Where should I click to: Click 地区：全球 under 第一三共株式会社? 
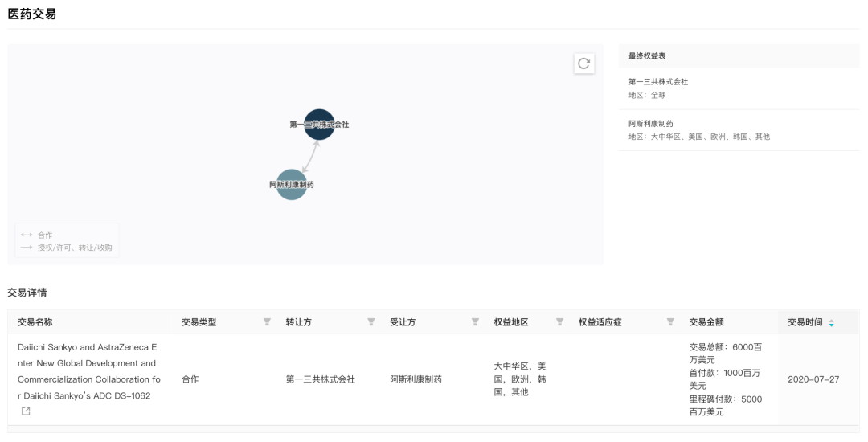[647, 95]
